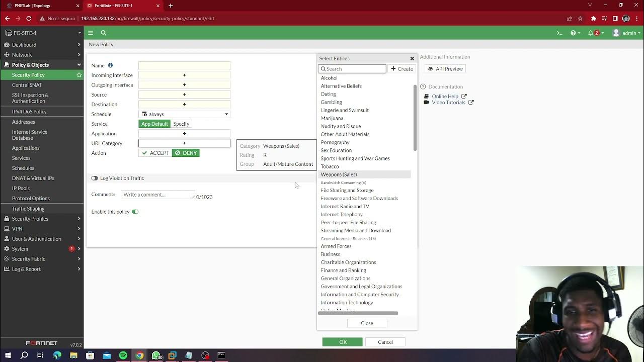Open IPv4 DoS Policy page
The height and width of the screenshot is (362, 644).
[29, 112]
